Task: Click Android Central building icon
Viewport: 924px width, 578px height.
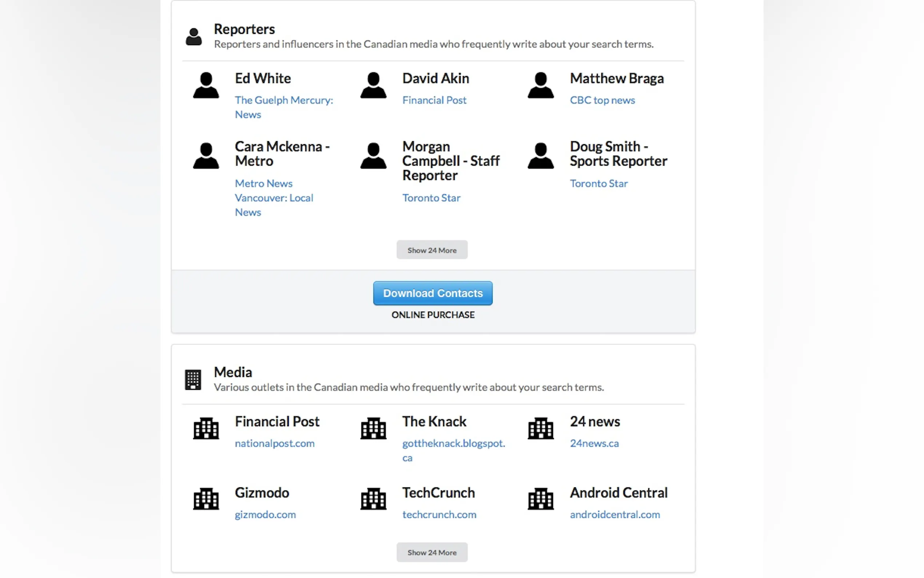Action: (541, 499)
